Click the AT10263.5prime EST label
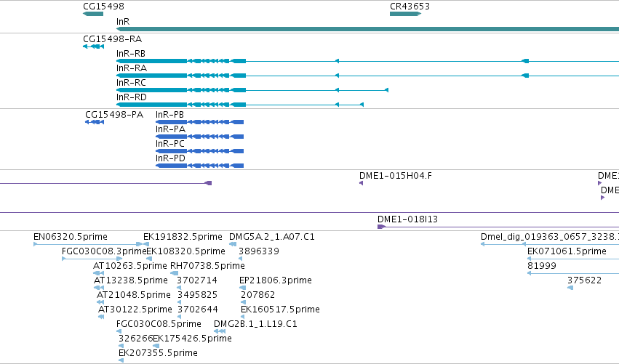 click(130, 266)
